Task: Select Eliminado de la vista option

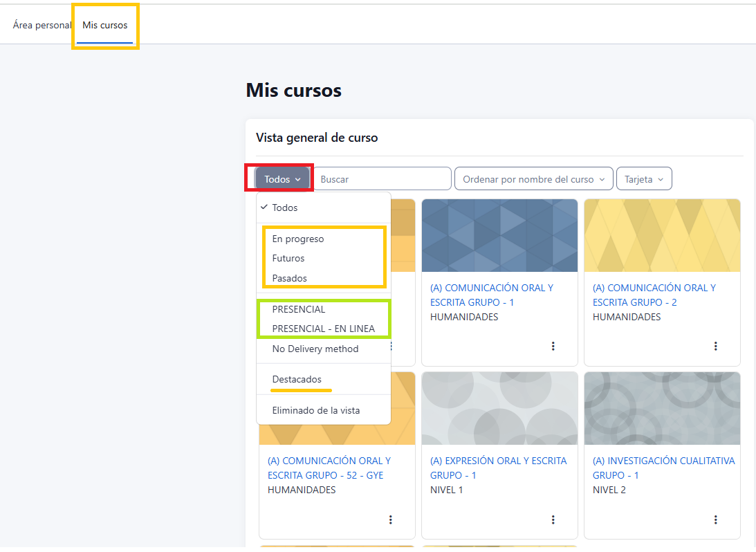Action: [316, 410]
